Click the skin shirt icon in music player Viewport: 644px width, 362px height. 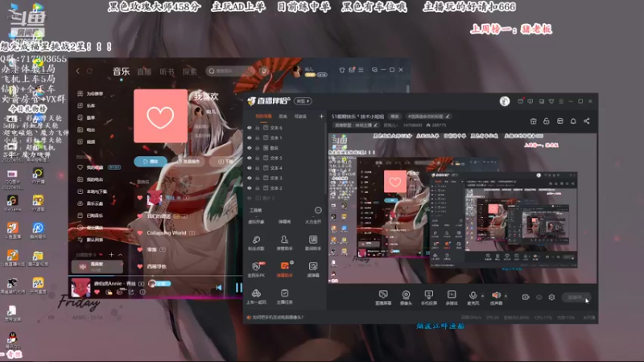coord(341,70)
